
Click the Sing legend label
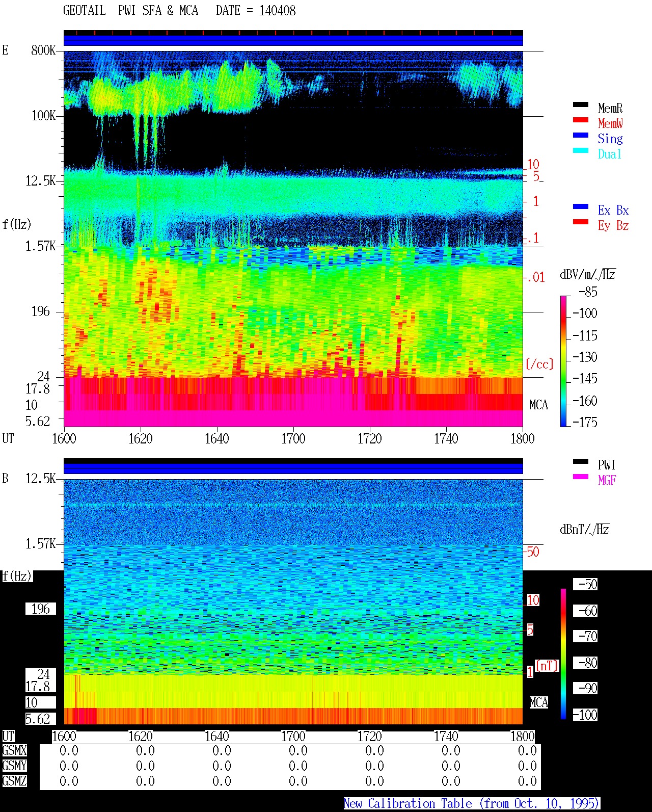point(610,139)
